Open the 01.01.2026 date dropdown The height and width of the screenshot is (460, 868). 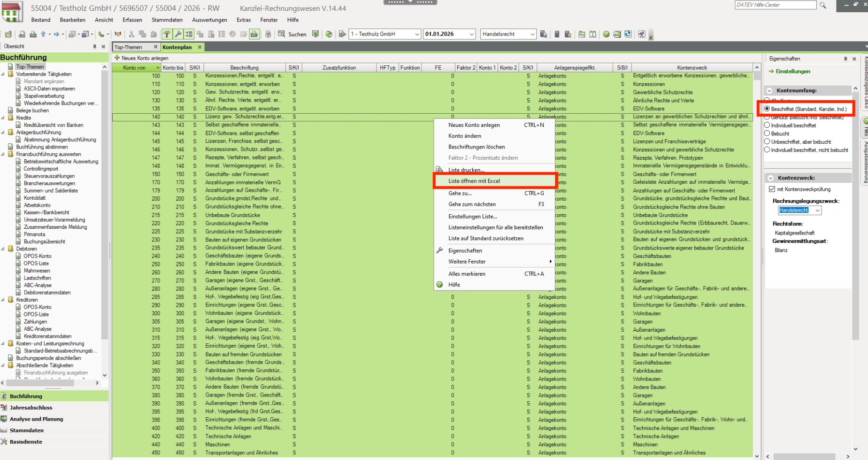[472, 34]
